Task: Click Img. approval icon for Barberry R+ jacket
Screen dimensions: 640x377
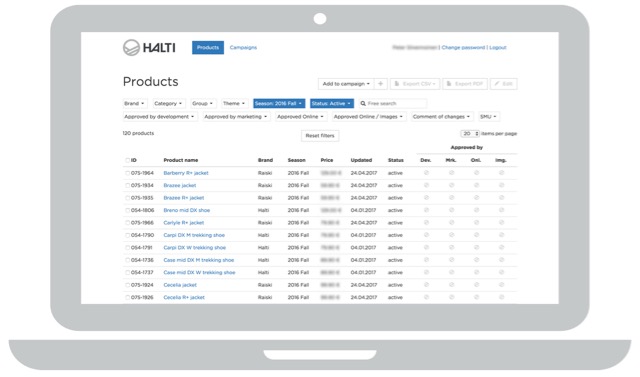Action: pos(502,173)
